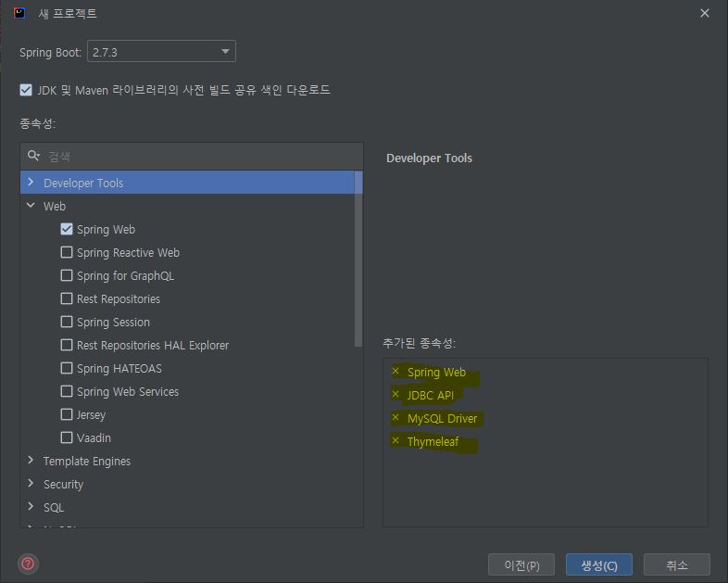Expand the Template Engines category
The width and height of the screenshot is (728, 583).
pyautogui.click(x=31, y=461)
